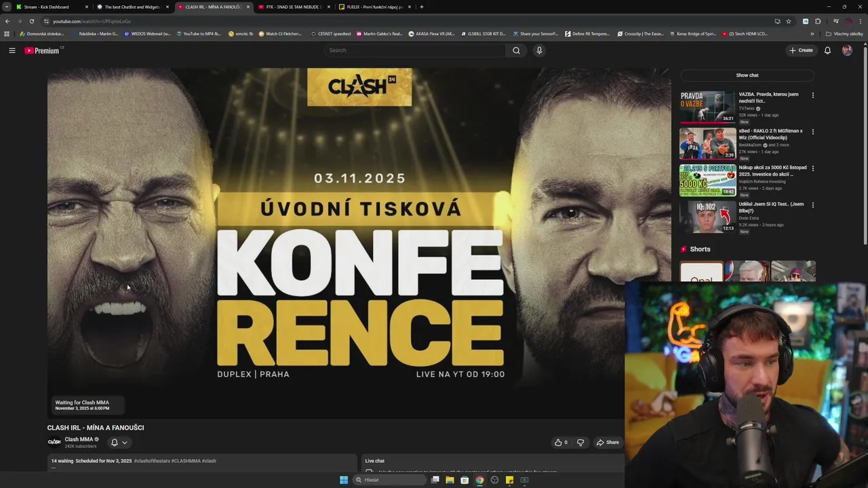Open the Crossclip bookmark
Image resolution: width=868 pixels, height=488 pixels.
[641, 34]
